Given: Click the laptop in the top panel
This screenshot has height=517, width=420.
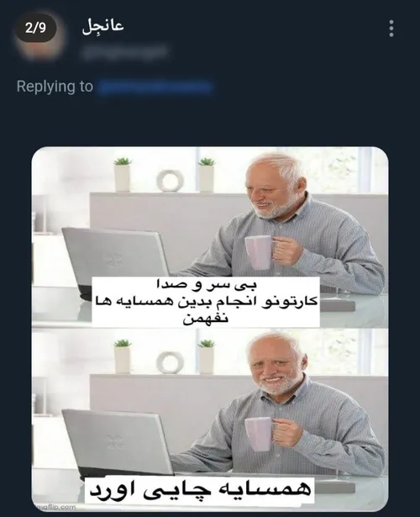Looking at the screenshot, I should 115,261.
